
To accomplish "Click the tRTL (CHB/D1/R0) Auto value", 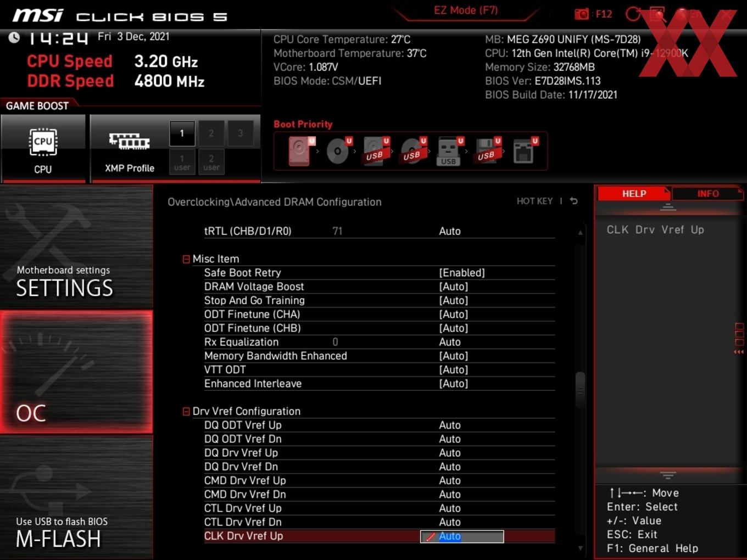I will (x=450, y=231).
